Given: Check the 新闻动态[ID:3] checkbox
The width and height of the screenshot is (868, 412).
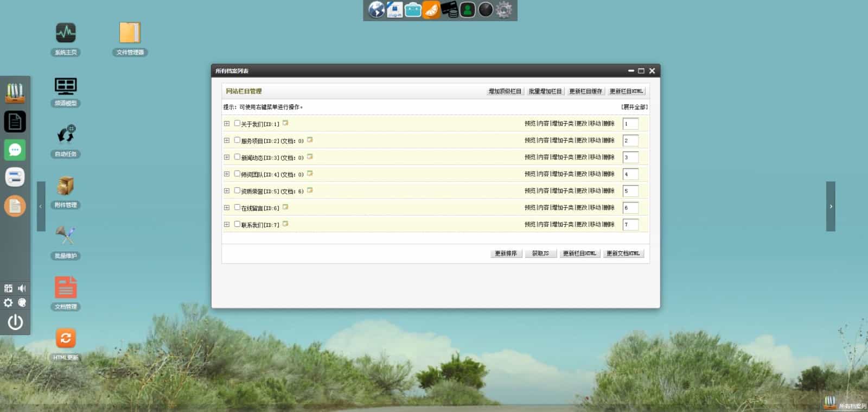Looking at the screenshot, I should point(237,157).
